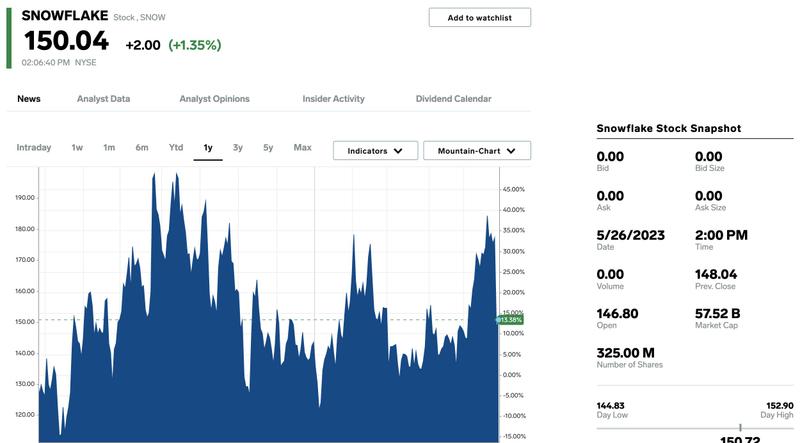The height and width of the screenshot is (443, 800).
Task: Show the Max chart range
Action: pos(303,147)
